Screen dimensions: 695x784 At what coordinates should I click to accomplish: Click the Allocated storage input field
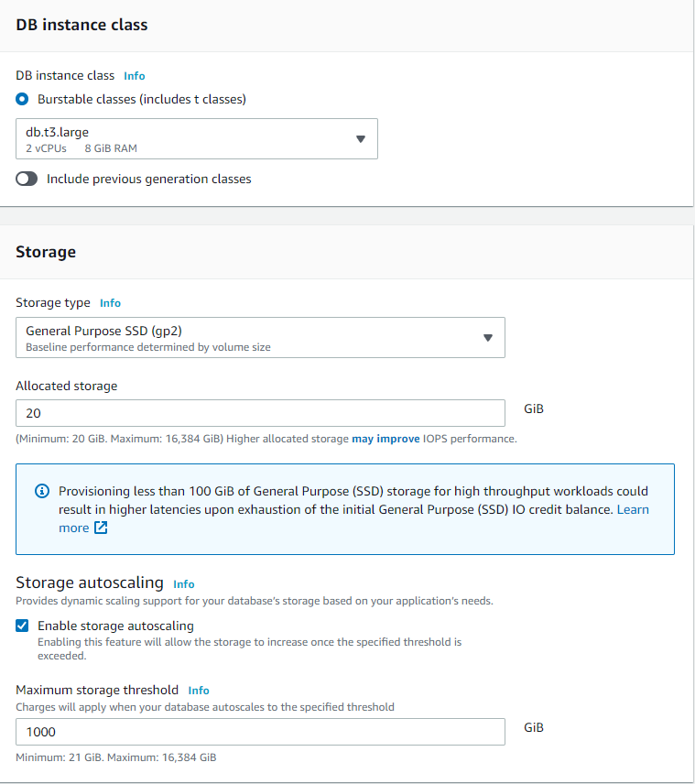click(x=260, y=413)
